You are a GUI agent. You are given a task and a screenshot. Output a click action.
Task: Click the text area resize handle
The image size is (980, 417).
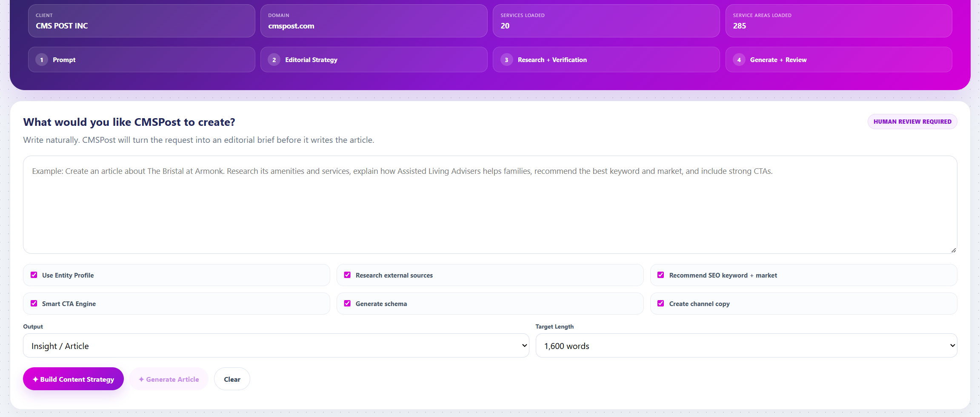tap(954, 250)
